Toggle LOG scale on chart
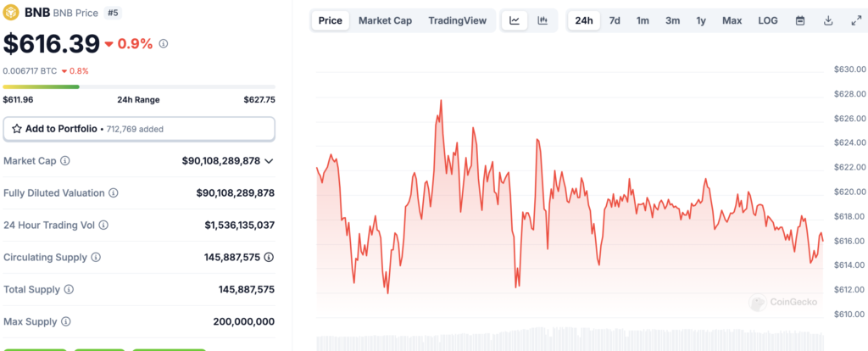868x351 pixels. coord(767,20)
